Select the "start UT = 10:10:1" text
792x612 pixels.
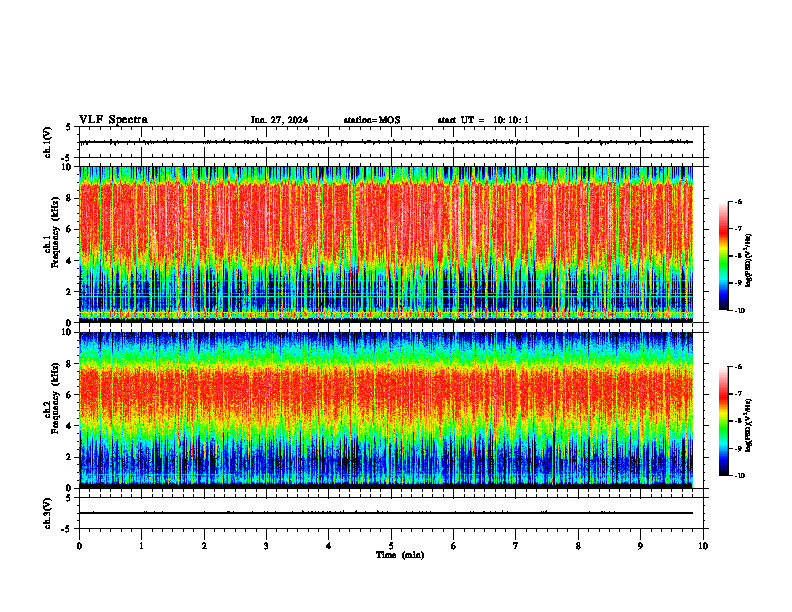pyautogui.click(x=483, y=120)
